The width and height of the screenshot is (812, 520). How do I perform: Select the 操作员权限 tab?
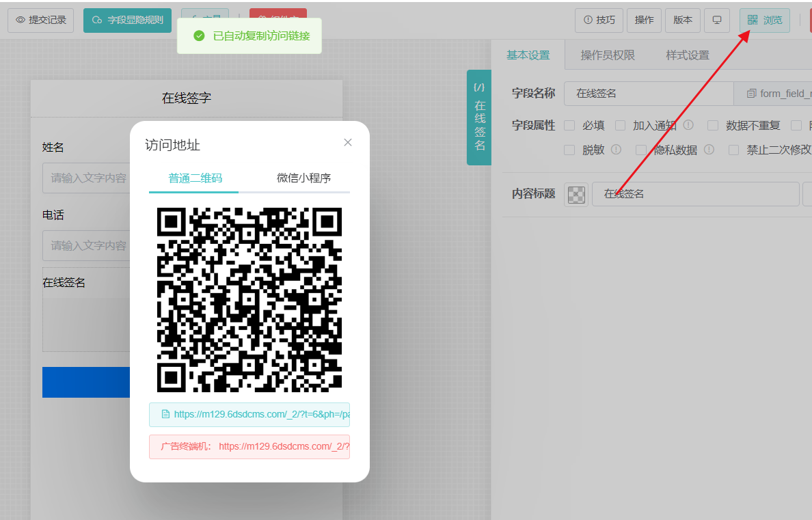[x=608, y=55]
